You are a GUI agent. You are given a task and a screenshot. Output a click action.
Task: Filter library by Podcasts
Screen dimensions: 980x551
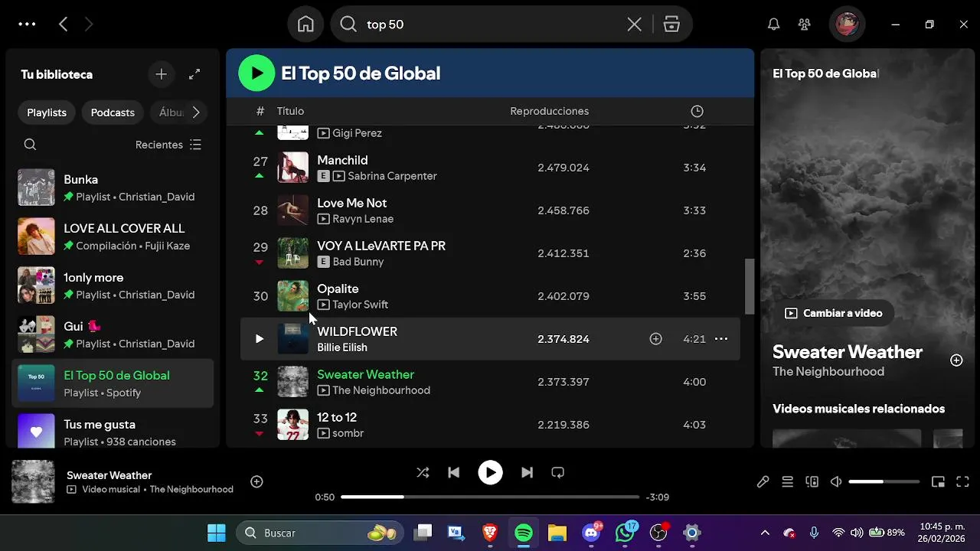tap(113, 112)
